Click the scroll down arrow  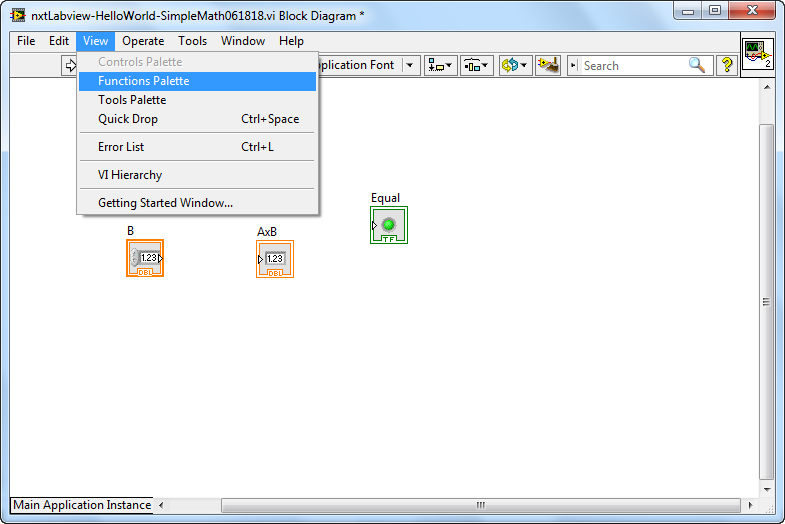point(767,489)
